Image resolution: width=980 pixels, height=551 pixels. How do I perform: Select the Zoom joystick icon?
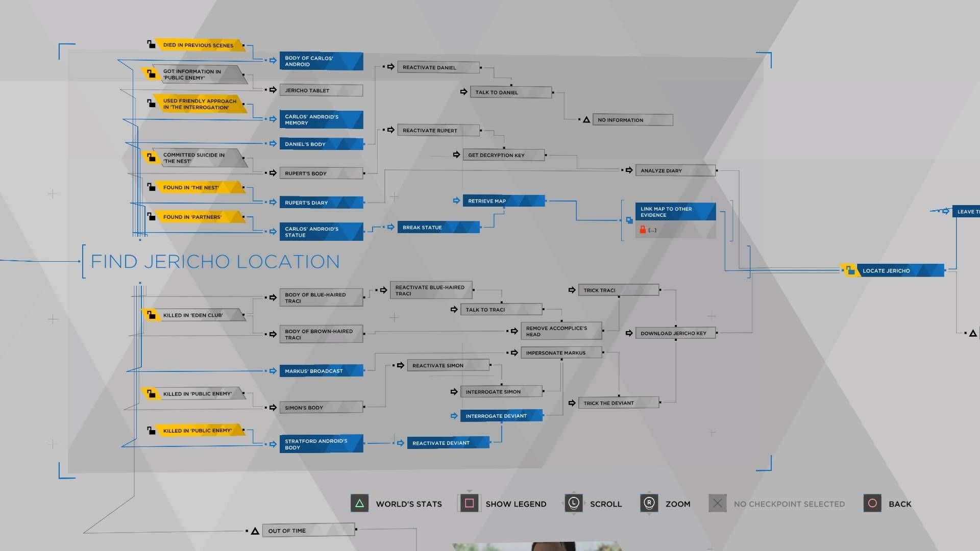(648, 503)
